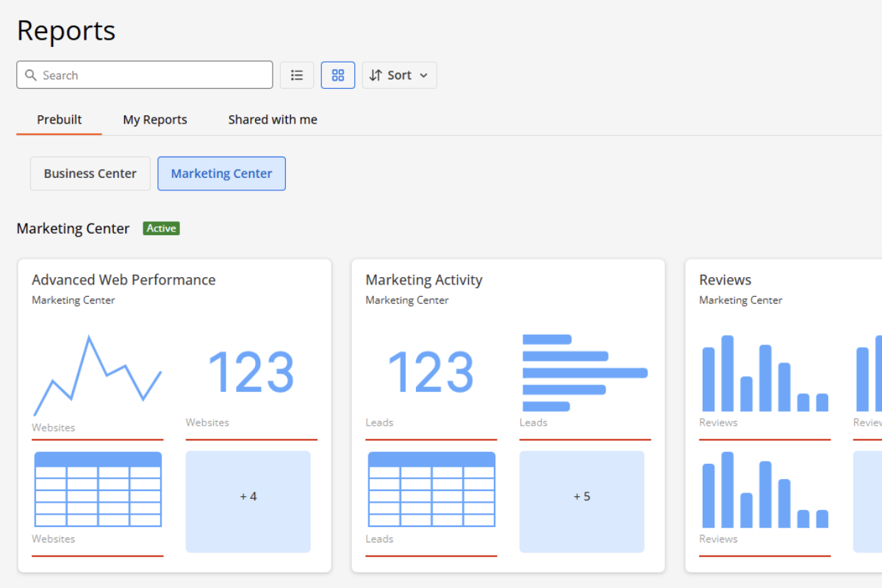Click the Websites table widget icon
The width and height of the screenshot is (882, 588).
tap(98, 490)
